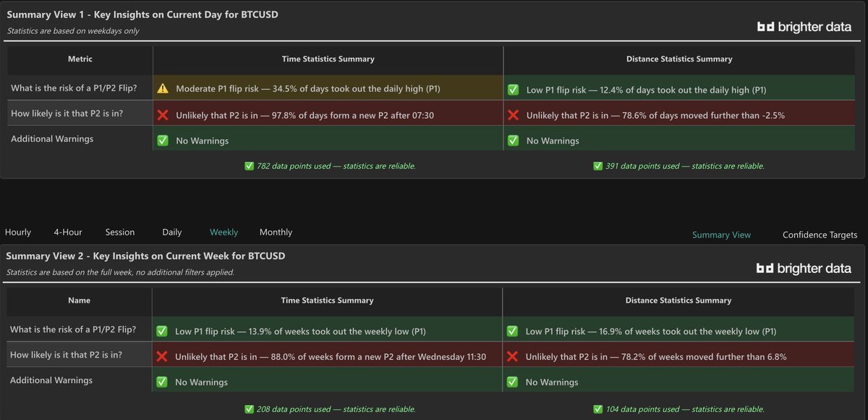This screenshot has width=868, height=420.
Task: Select the Weekly tab
Action: 224,232
